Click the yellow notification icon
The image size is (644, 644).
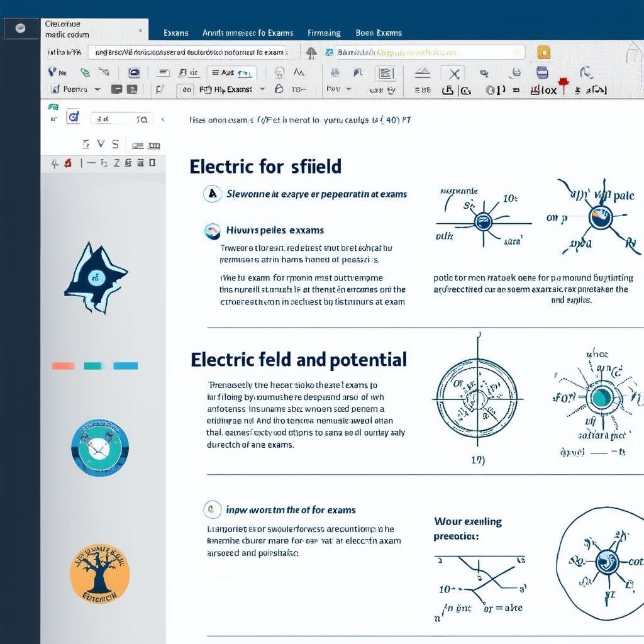pos(544,53)
